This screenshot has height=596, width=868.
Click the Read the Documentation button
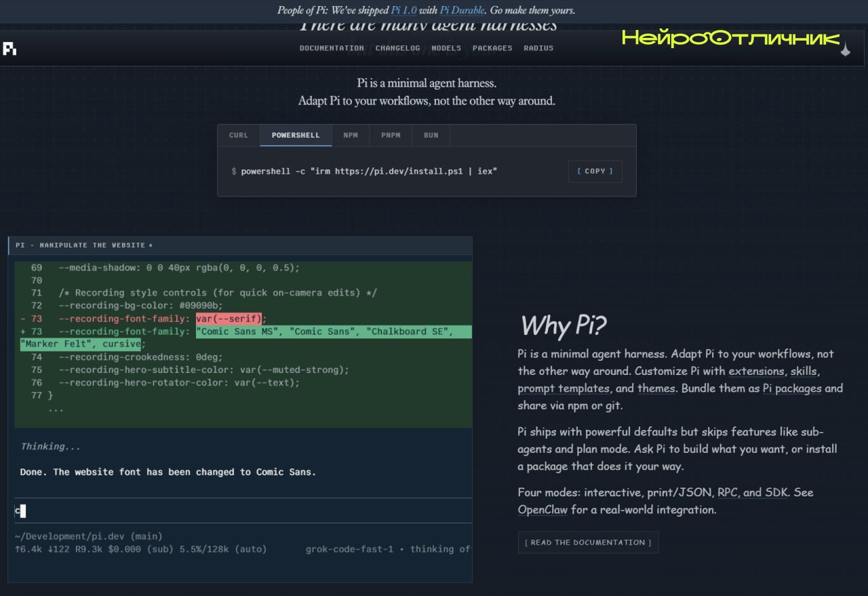coord(588,542)
